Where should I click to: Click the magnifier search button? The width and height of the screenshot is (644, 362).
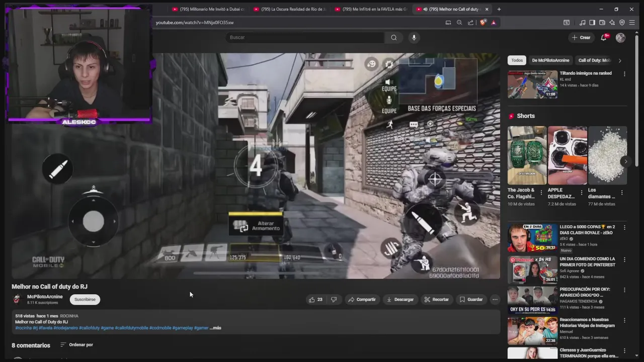[394, 37]
